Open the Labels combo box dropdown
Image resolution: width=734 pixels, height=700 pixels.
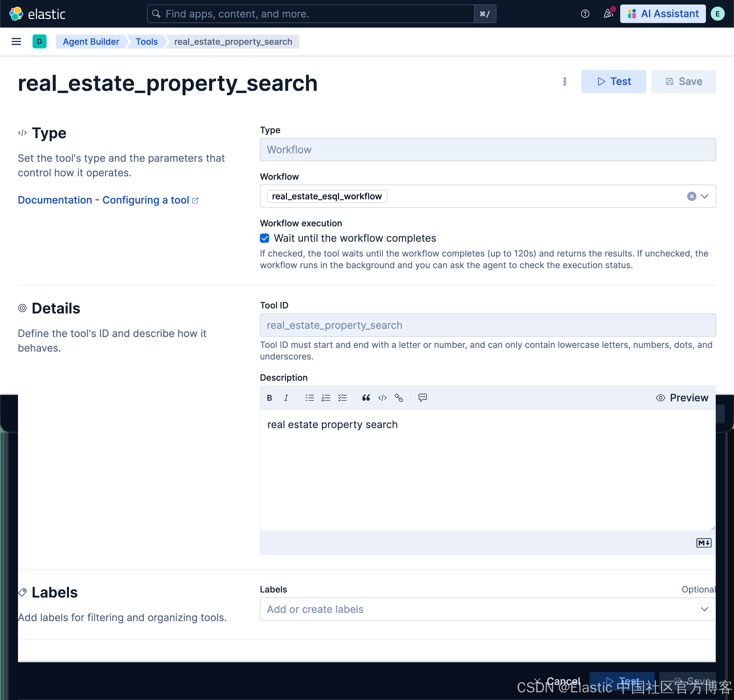pos(704,609)
